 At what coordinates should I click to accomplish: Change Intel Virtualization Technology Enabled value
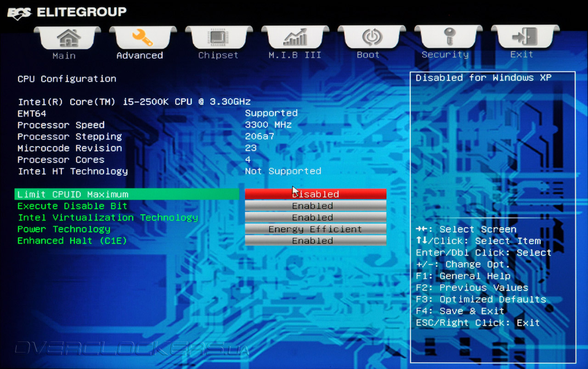click(x=316, y=217)
